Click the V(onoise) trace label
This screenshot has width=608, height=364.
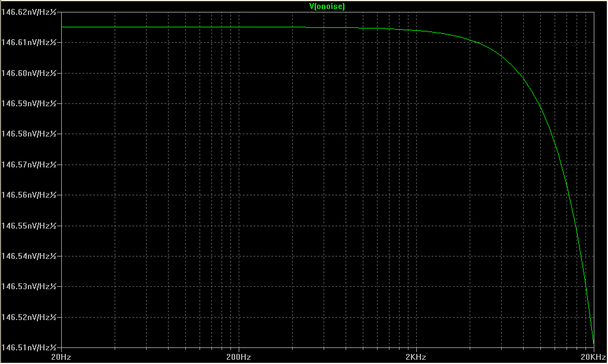tap(327, 6)
